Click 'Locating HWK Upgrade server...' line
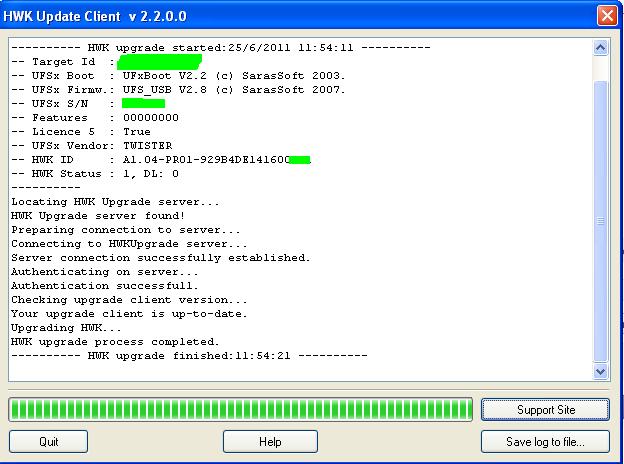624x464 pixels. (115, 202)
